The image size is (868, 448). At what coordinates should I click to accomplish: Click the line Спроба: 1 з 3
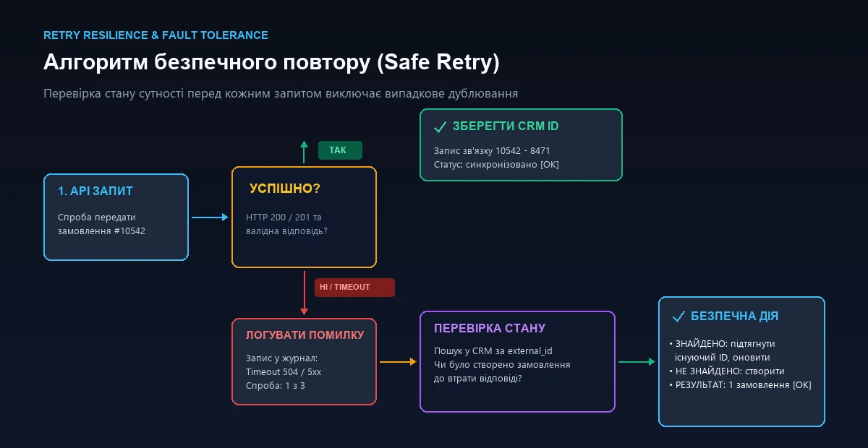[275, 386]
